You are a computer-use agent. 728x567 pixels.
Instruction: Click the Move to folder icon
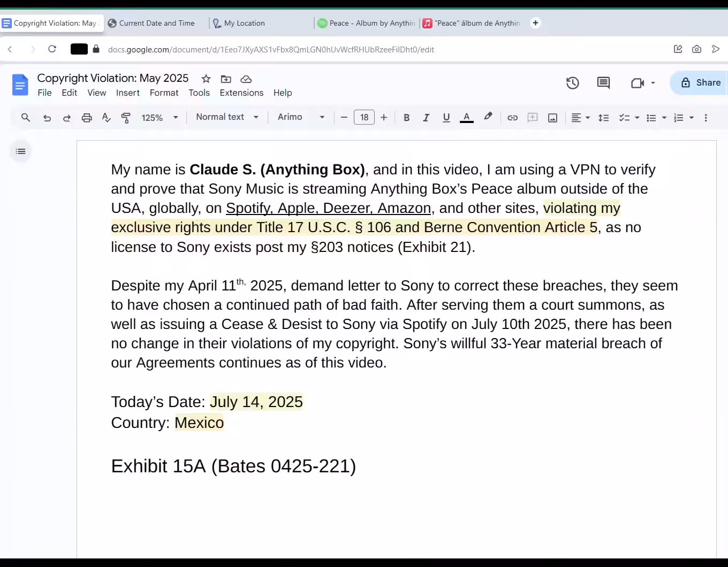click(x=226, y=79)
